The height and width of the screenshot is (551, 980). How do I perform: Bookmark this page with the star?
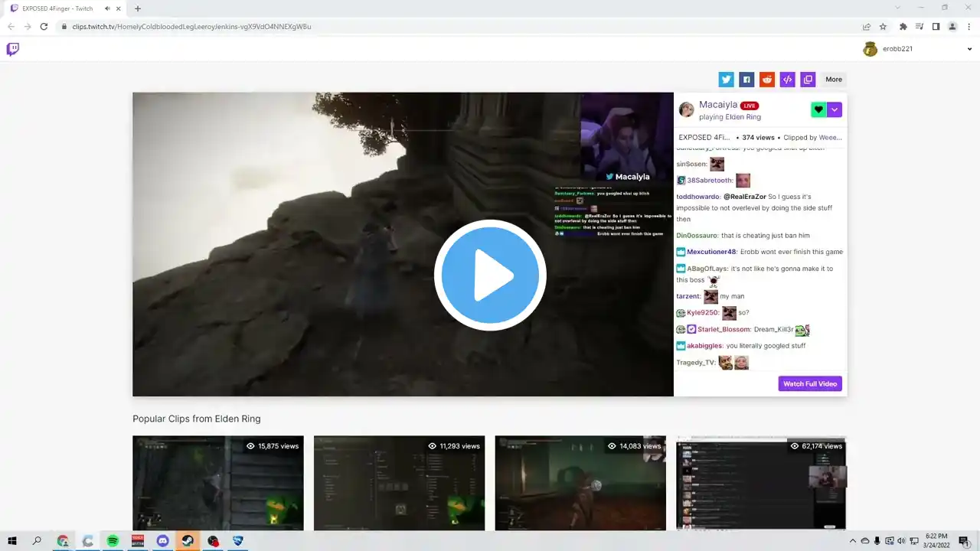tap(883, 27)
